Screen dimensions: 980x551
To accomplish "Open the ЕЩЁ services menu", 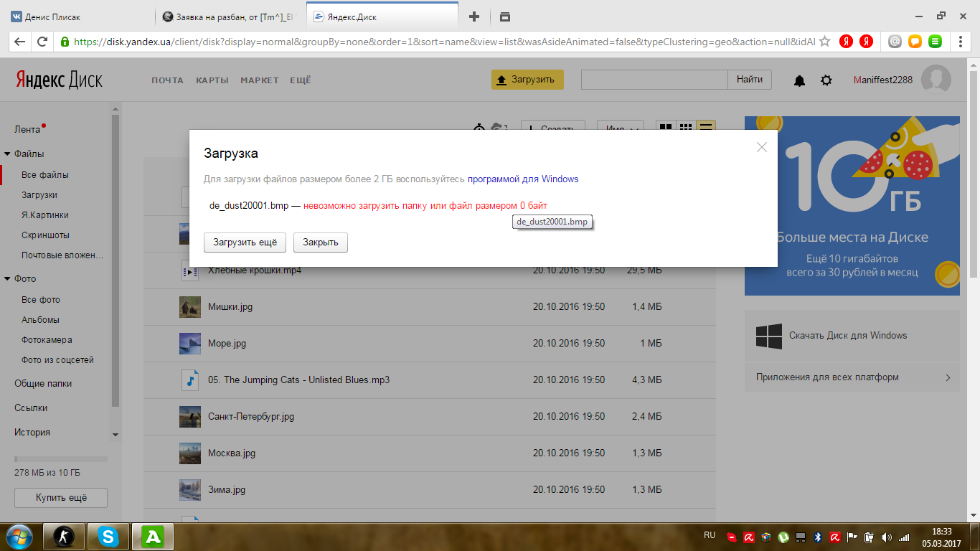I will 301,80.
